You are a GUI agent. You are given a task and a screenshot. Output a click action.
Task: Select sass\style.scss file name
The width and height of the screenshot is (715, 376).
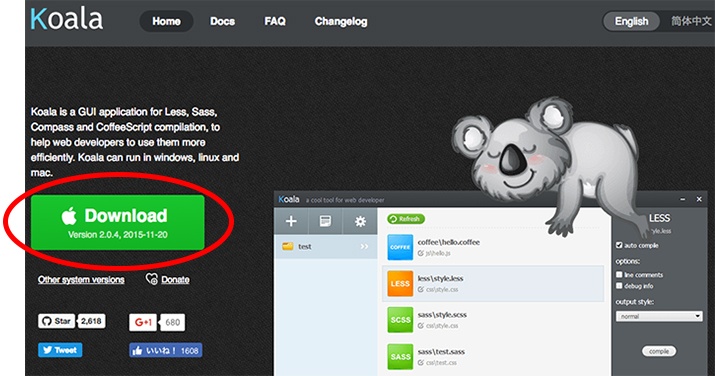click(442, 315)
